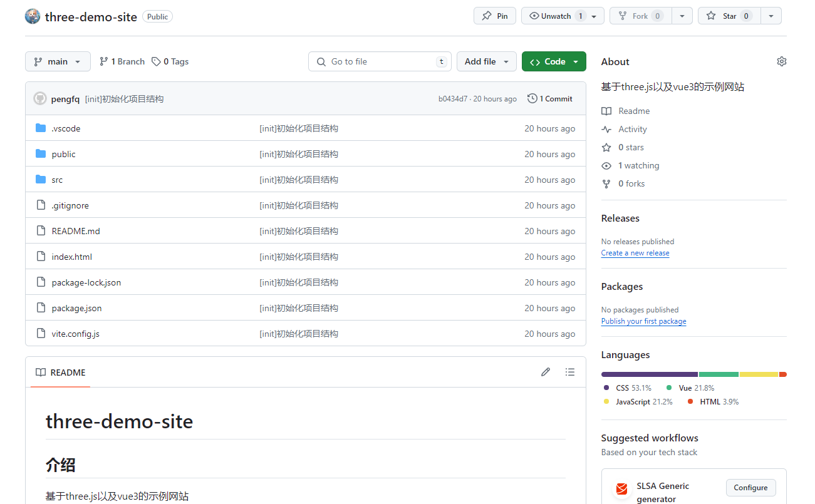Open the src folder name
The height and width of the screenshot is (504, 815).
pos(57,180)
